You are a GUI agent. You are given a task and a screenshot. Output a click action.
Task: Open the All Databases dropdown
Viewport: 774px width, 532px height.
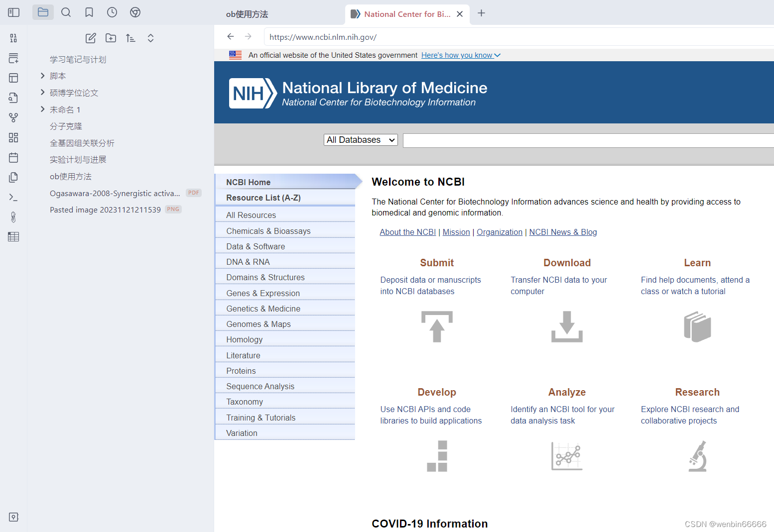(x=361, y=140)
